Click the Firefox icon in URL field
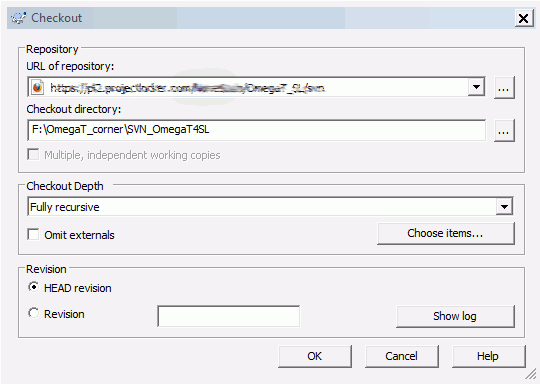This screenshot has height=384, width=540. [x=38, y=87]
